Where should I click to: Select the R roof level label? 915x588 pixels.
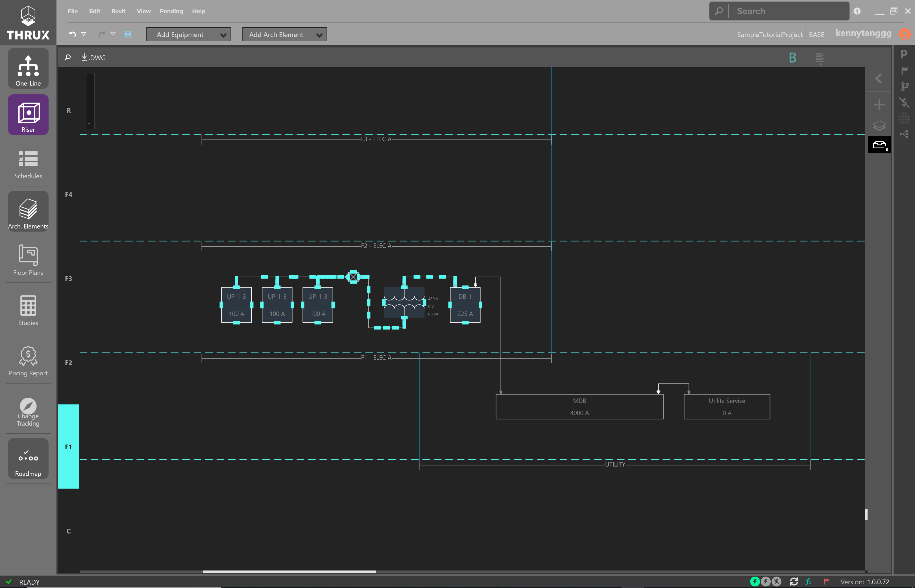68,110
